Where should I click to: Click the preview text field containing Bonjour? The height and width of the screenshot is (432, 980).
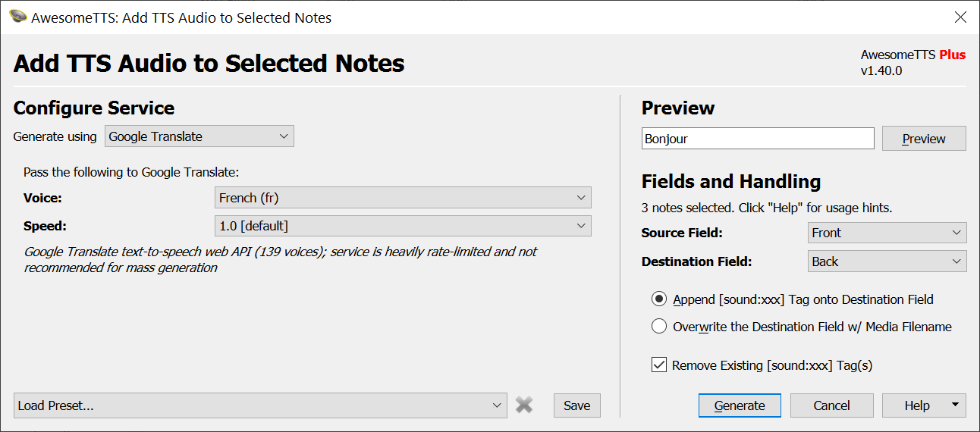(x=757, y=139)
